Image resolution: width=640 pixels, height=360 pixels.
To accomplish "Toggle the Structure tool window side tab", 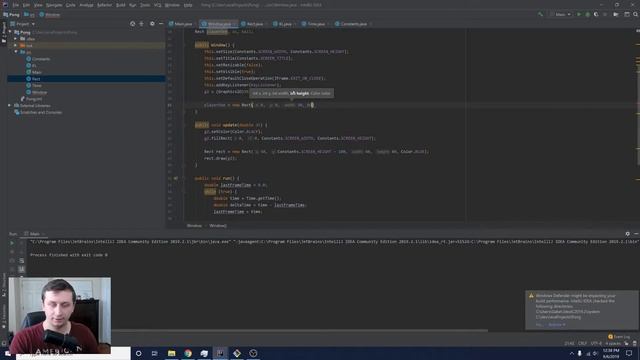I will pyautogui.click(x=4, y=284).
